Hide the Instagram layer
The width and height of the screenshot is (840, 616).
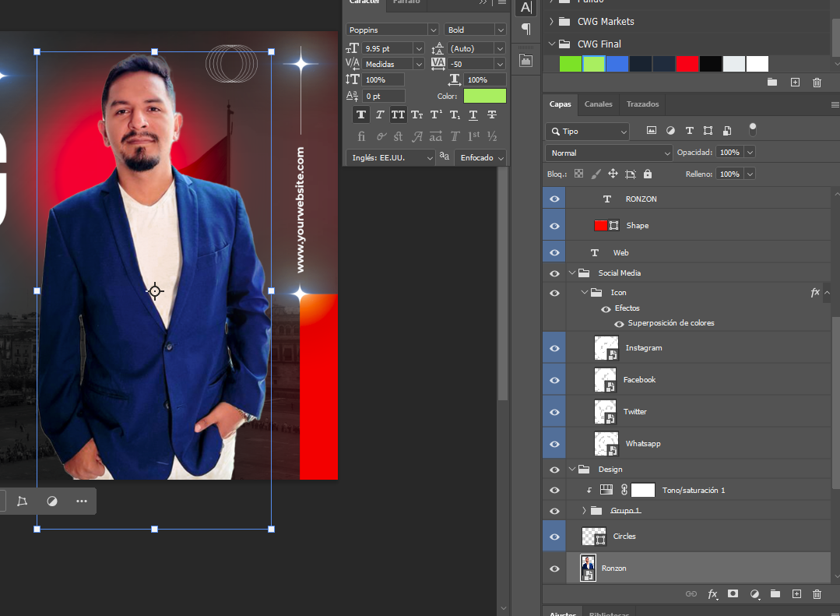tap(554, 348)
